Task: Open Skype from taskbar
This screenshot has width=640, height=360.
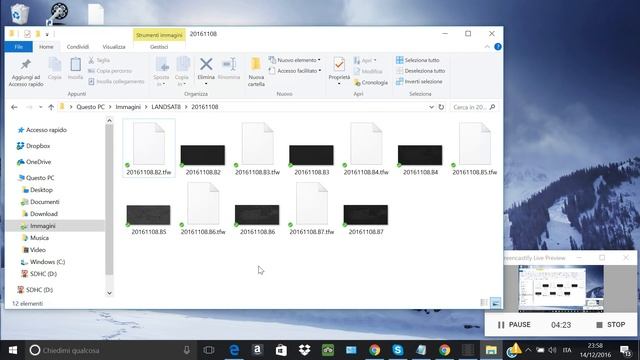Action: [x=398, y=350]
